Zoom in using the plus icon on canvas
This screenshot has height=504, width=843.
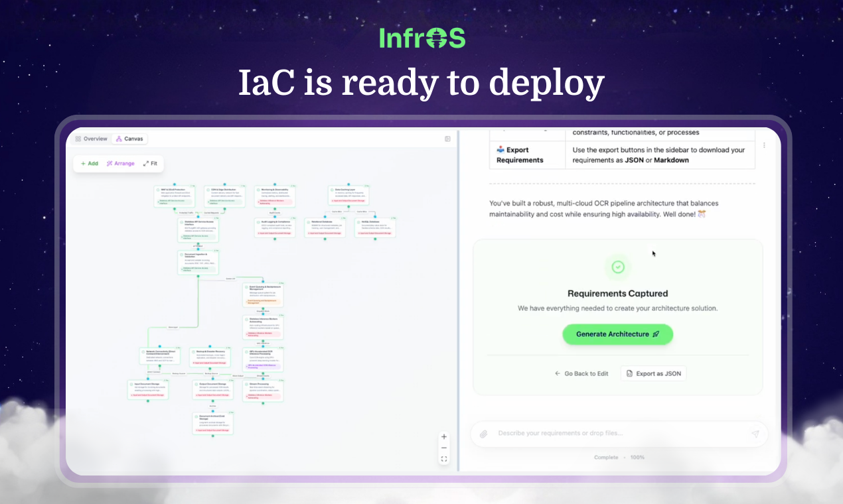[x=443, y=436]
